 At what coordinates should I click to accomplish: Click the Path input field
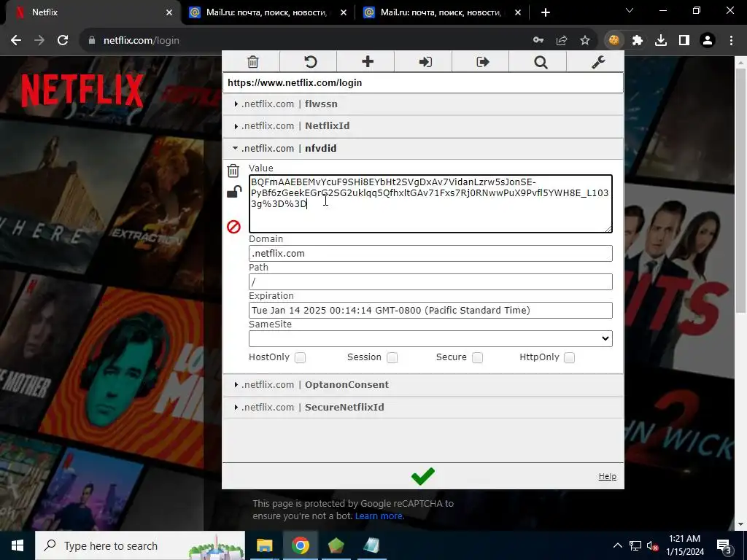point(430,282)
